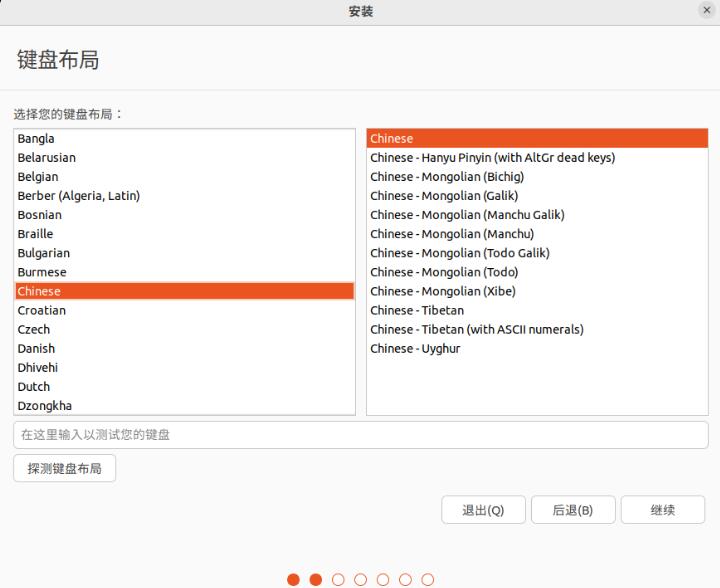The height and width of the screenshot is (588, 720).
Task: Click the 退出(Q) quit button
Action: [483, 510]
